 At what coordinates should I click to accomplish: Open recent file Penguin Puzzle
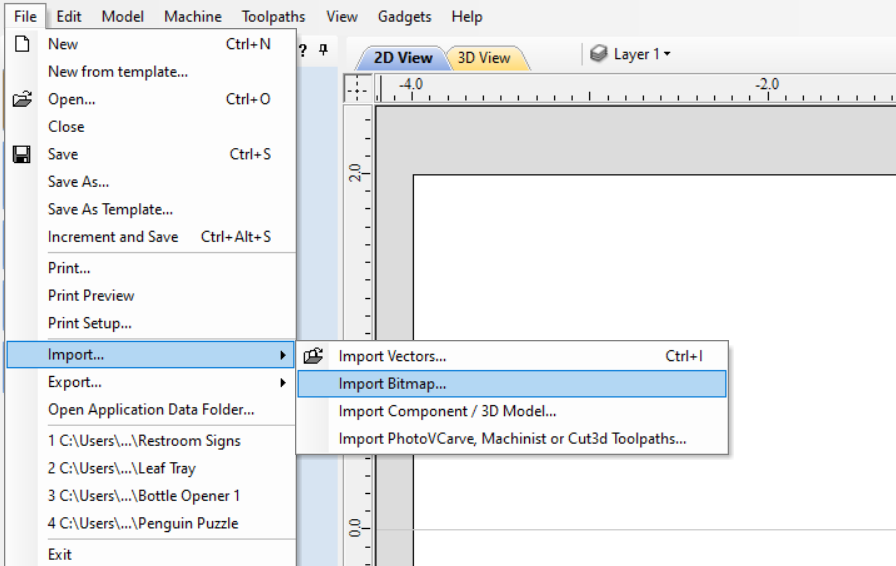point(143,523)
